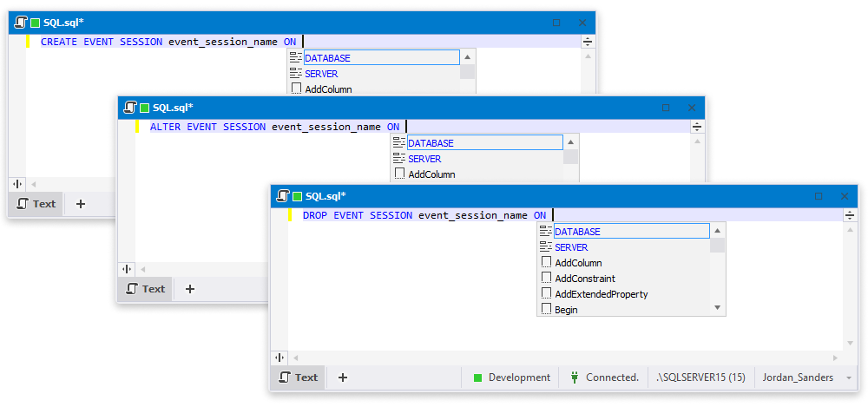This screenshot has height=407, width=868.
Task: Add new view with plus in CREATE window
Action: [x=80, y=204]
